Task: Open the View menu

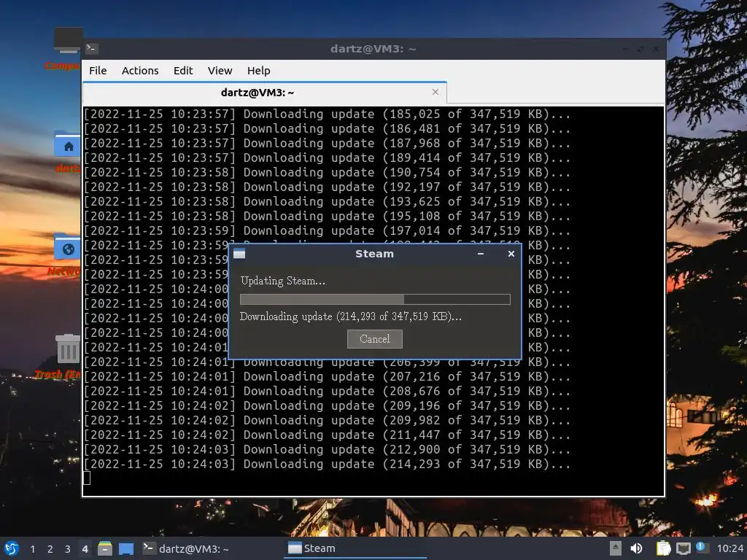Action: coord(220,71)
